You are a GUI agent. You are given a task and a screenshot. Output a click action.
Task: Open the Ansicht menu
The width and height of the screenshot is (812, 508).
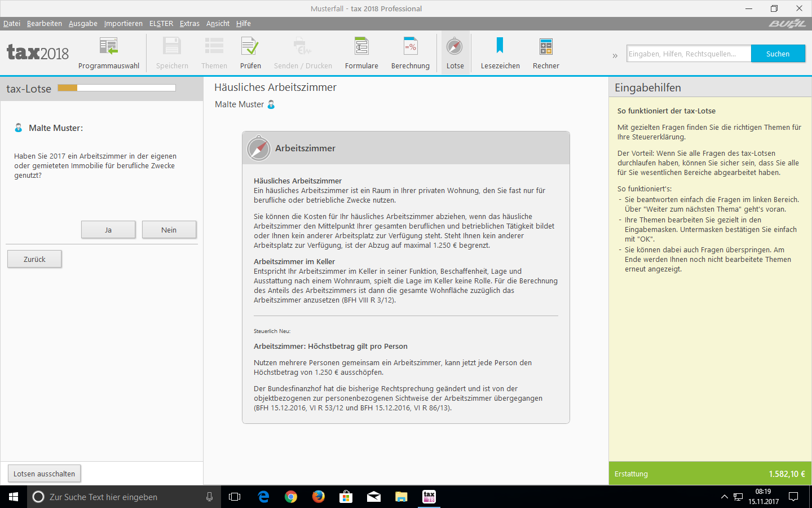218,24
